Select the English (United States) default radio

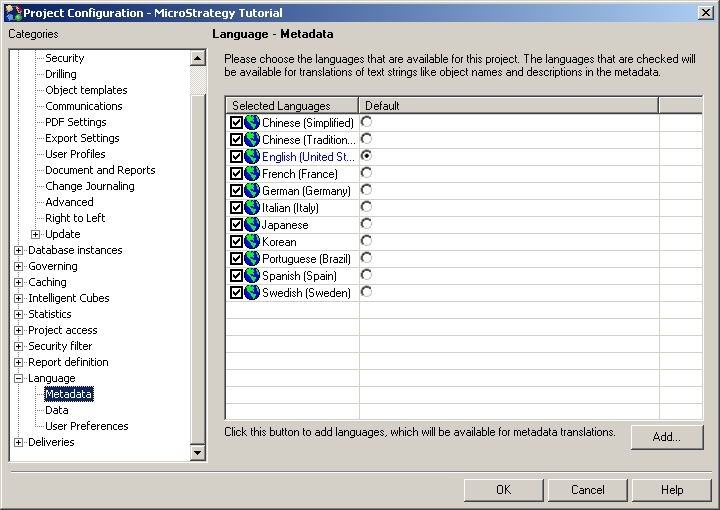click(x=366, y=156)
